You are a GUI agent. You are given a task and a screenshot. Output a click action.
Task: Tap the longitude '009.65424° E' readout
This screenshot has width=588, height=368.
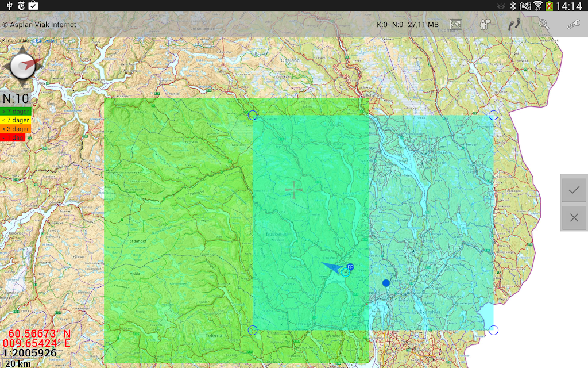coord(36,343)
